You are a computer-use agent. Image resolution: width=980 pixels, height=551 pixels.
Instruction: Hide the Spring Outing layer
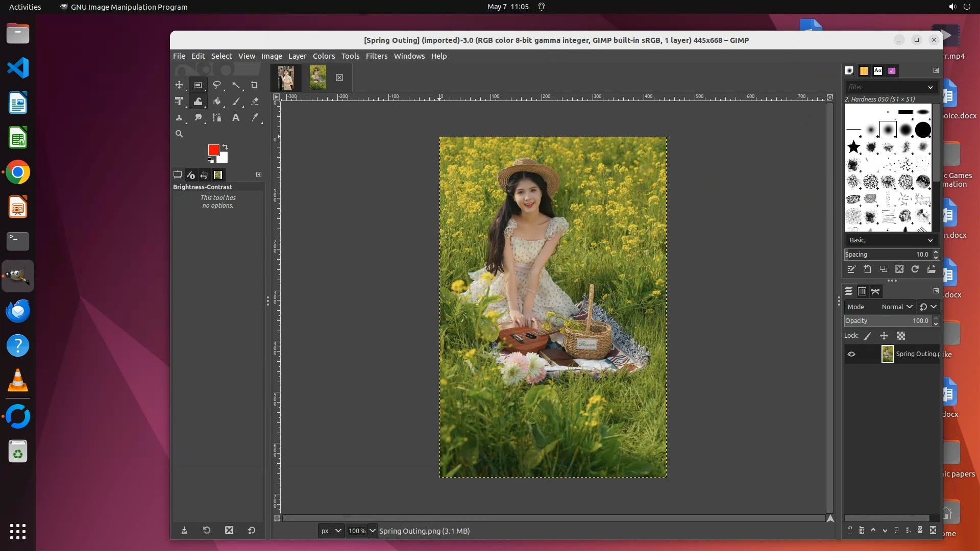[x=851, y=354]
